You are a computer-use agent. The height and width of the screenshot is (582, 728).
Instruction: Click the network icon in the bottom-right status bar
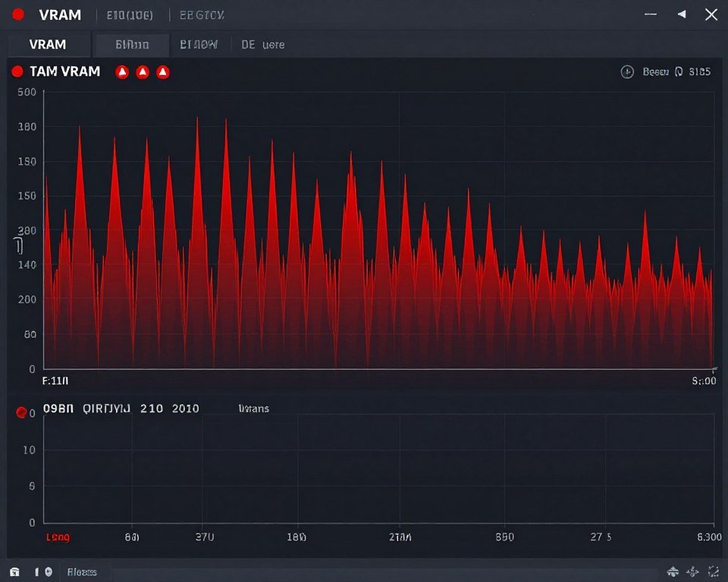click(673, 571)
